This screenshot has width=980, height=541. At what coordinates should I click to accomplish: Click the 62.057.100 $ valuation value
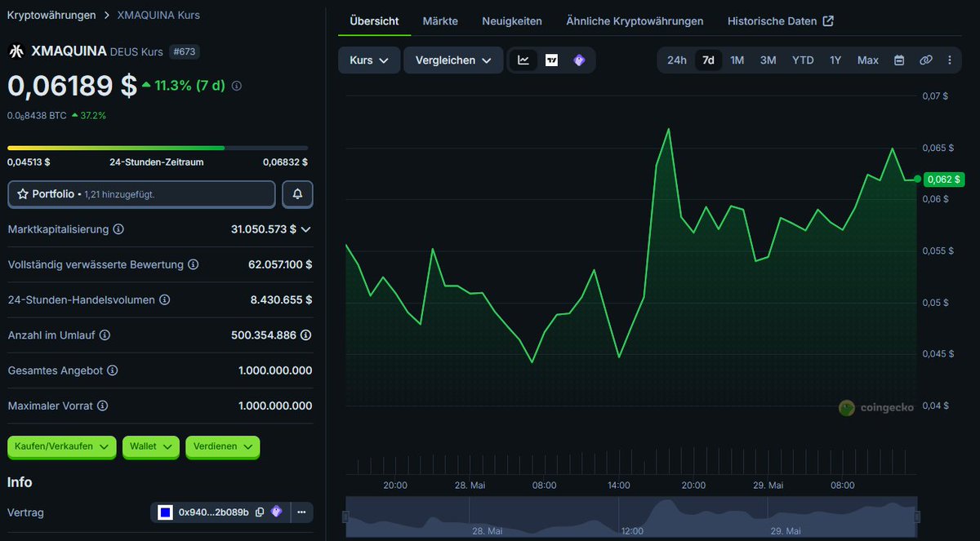pos(280,264)
